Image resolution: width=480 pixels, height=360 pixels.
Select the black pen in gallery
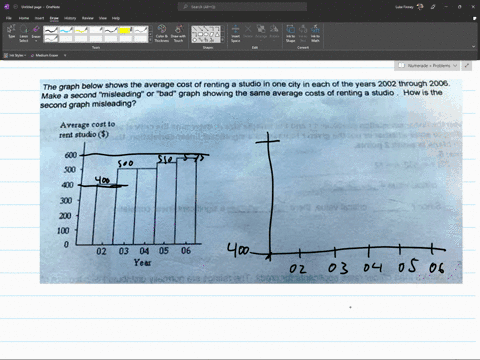51,30
